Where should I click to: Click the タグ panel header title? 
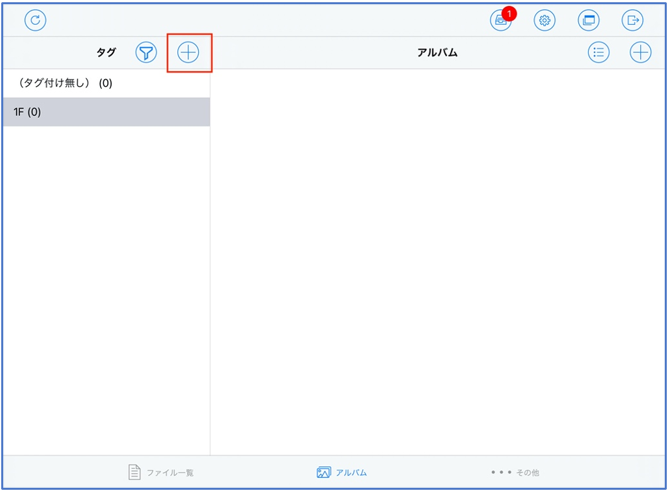pyautogui.click(x=106, y=53)
